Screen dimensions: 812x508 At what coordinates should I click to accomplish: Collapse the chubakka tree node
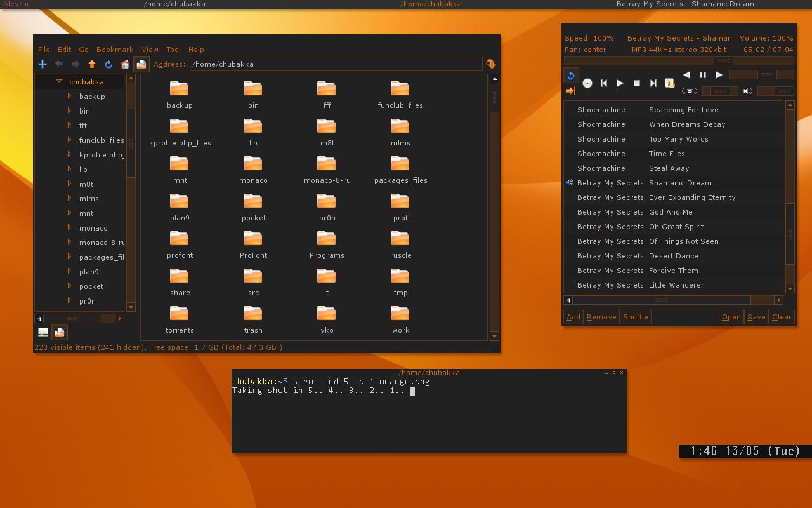tap(59, 81)
